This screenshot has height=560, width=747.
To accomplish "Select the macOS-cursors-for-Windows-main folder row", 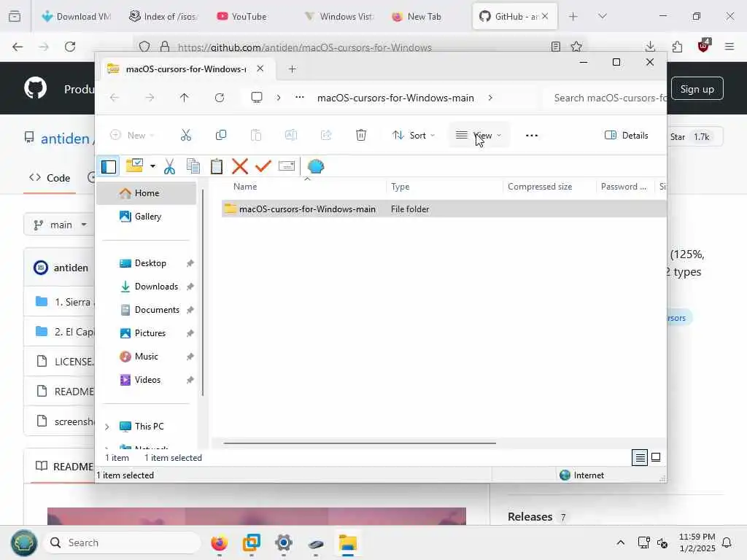I will click(443, 209).
